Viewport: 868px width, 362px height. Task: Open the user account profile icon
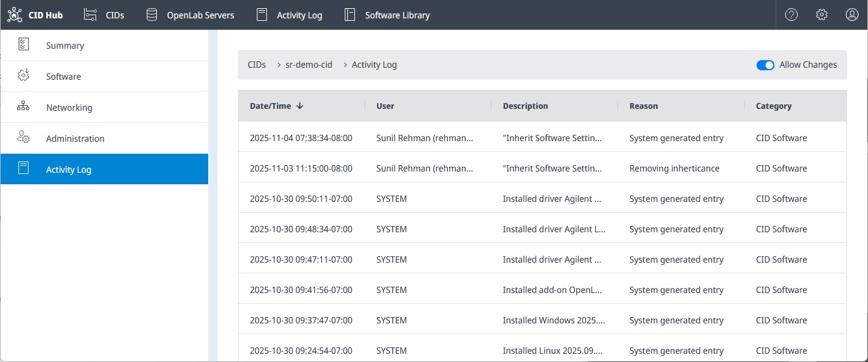click(x=852, y=15)
